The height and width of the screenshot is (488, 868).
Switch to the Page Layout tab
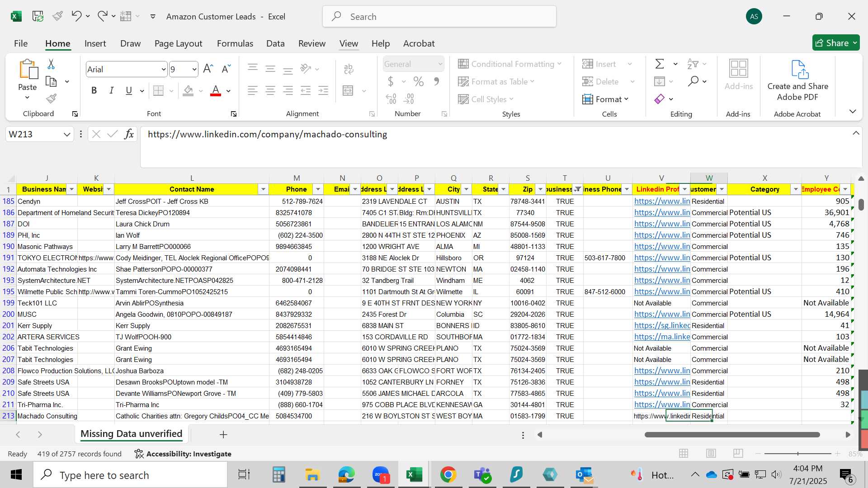click(178, 43)
